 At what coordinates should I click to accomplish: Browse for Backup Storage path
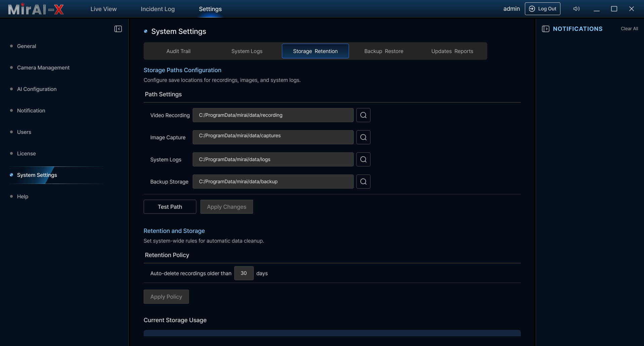tap(363, 182)
